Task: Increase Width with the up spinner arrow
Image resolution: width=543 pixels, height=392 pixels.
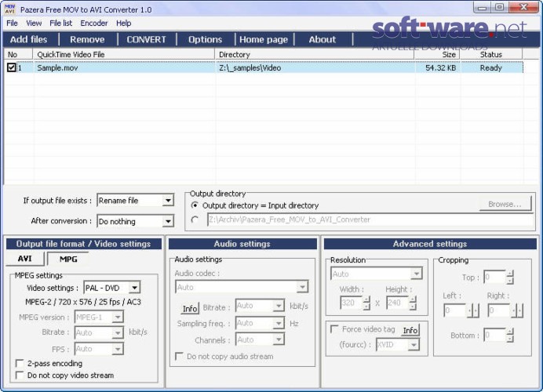Action: point(366,299)
